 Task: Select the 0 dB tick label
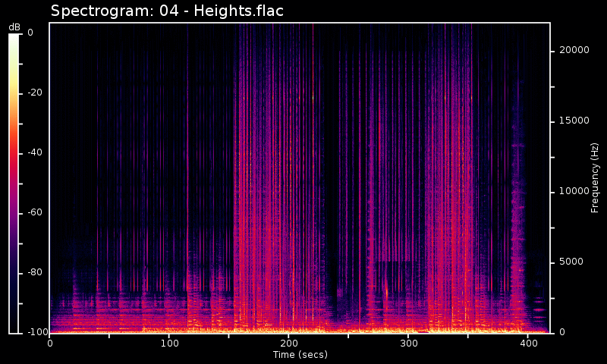coord(30,33)
